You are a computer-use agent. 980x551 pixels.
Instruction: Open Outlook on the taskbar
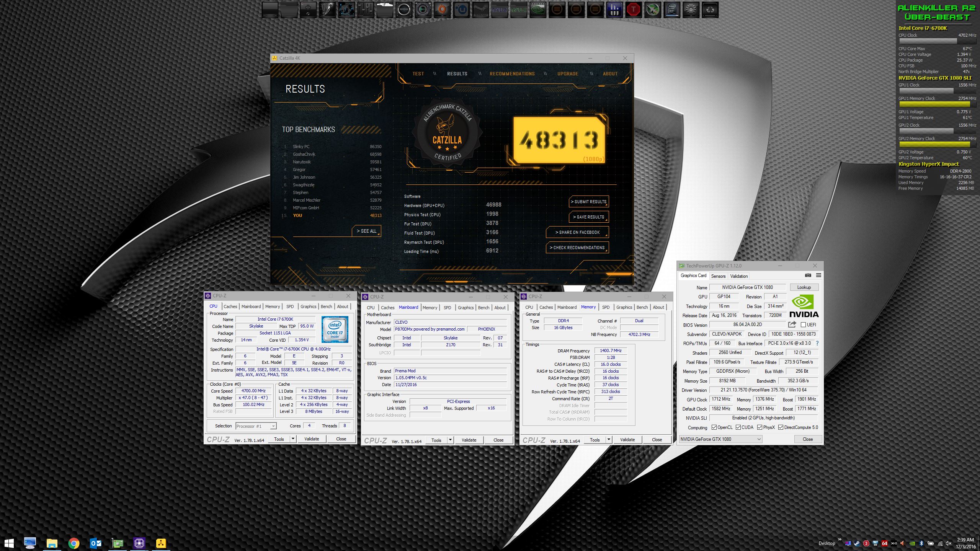point(95,543)
